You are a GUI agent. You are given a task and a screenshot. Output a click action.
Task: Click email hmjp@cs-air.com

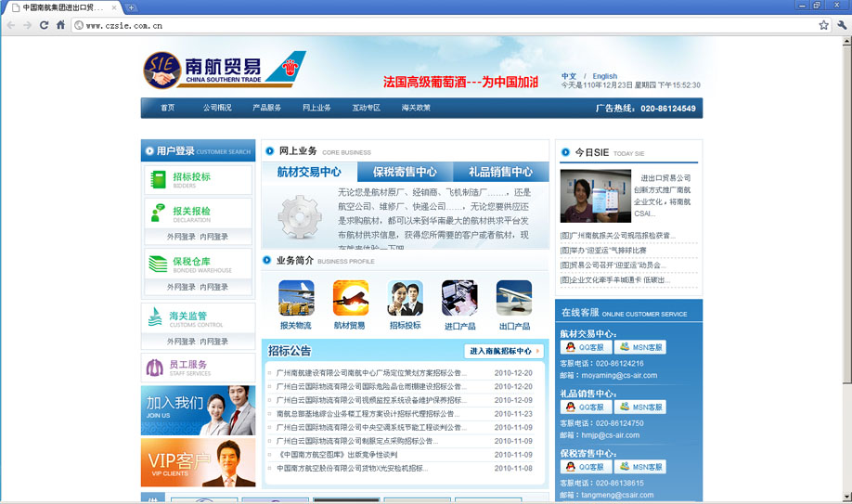(610, 435)
